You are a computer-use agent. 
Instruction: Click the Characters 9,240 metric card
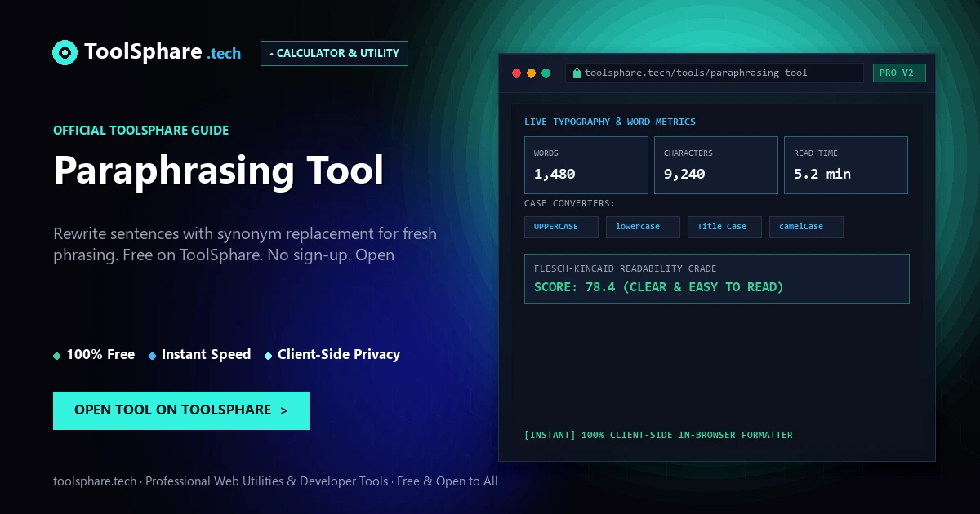click(x=716, y=165)
